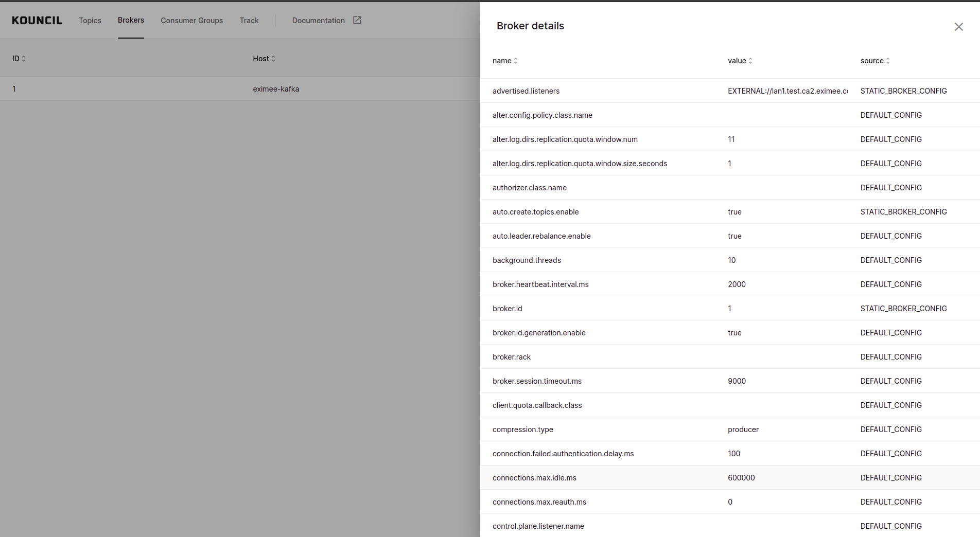
Task: Click the Documentation external link icon
Action: [357, 20]
